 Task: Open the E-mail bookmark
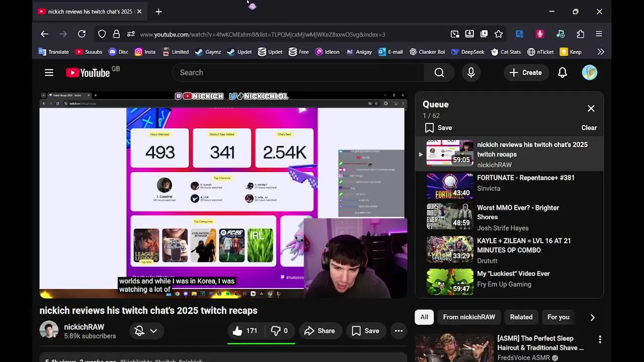[390, 52]
